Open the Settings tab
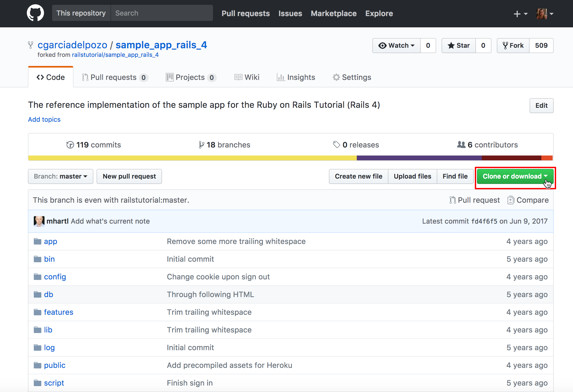Image resolution: width=573 pixels, height=392 pixels. [352, 77]
